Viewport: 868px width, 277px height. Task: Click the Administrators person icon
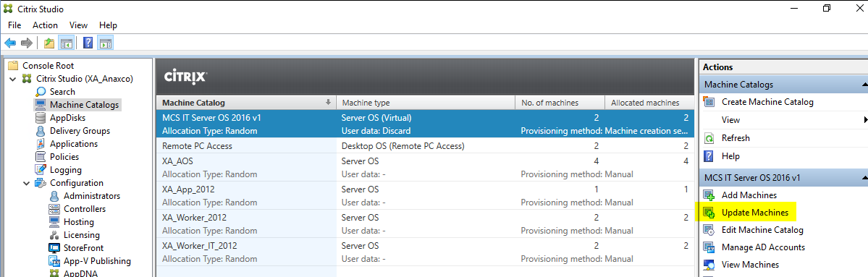click(54, 196)
